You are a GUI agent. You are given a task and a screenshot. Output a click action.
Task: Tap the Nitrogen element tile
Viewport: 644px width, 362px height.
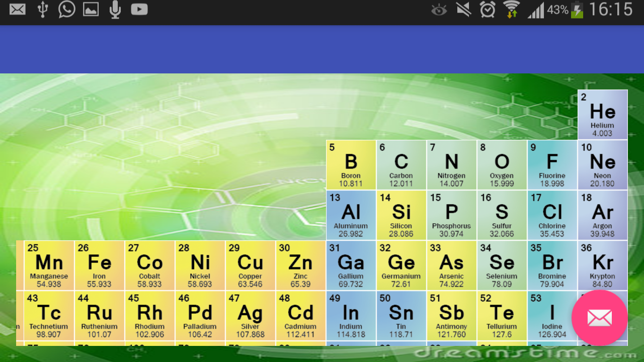click(452, 165)
